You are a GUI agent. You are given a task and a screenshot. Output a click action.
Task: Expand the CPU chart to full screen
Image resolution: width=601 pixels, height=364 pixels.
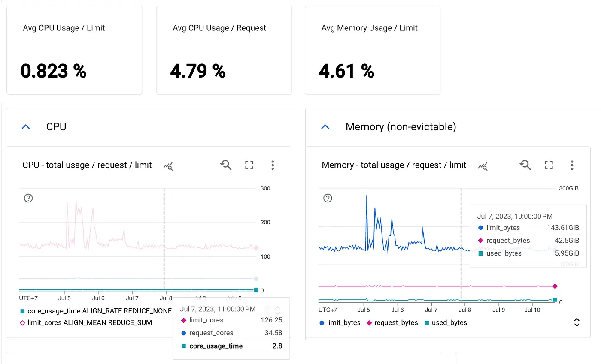click(249, 165)
